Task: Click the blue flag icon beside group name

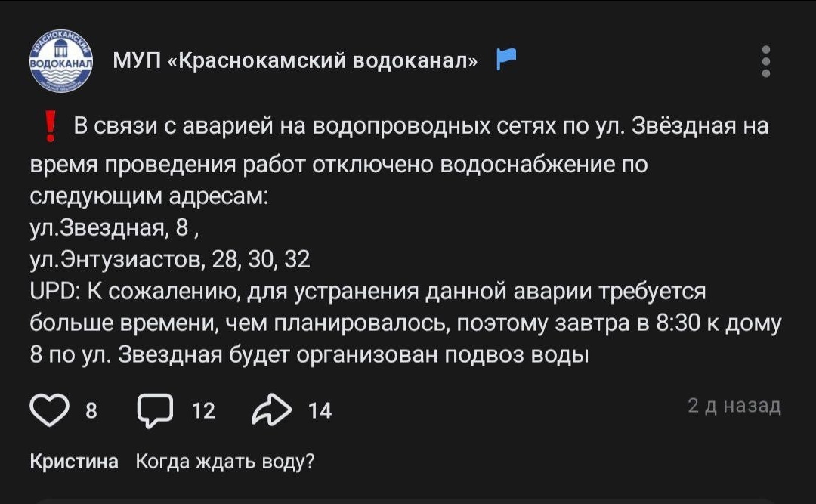Action: (505, 57)
